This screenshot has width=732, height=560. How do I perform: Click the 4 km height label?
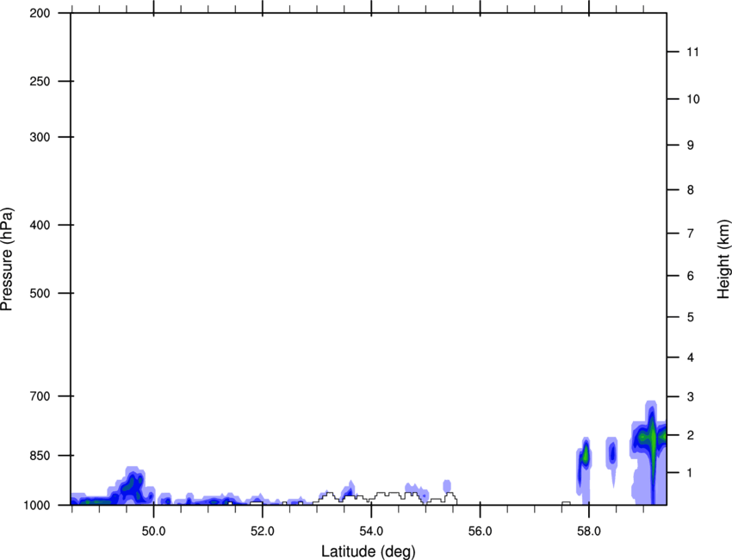point(691,358)
